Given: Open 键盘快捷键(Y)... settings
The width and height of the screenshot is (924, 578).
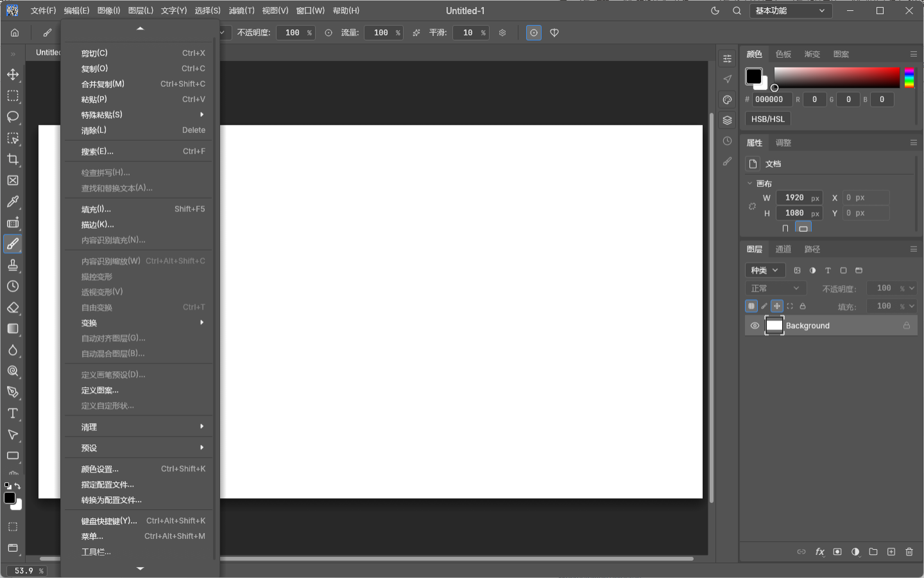Looking at the screenshot, I should [139, 521].
